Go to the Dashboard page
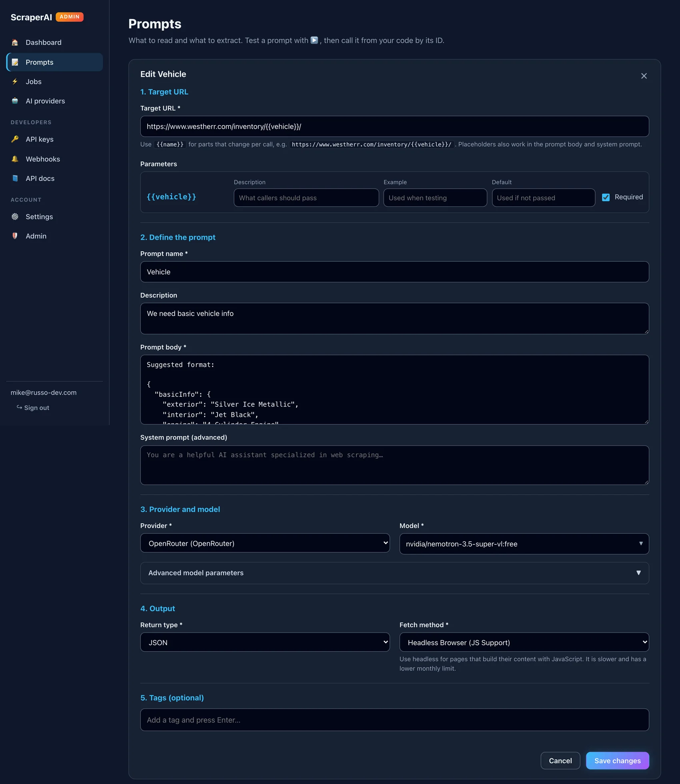This screenshot has height=784, width=680. point(54,42)
